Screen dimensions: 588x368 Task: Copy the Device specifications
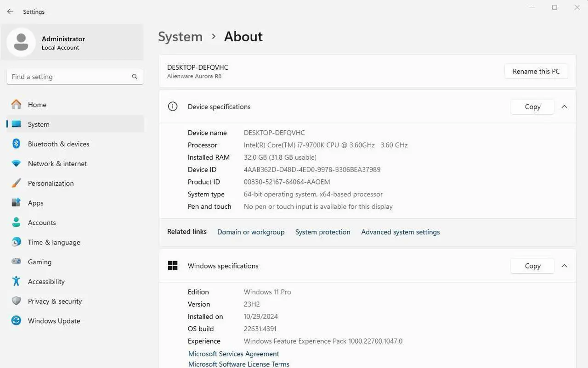(532, 106)
